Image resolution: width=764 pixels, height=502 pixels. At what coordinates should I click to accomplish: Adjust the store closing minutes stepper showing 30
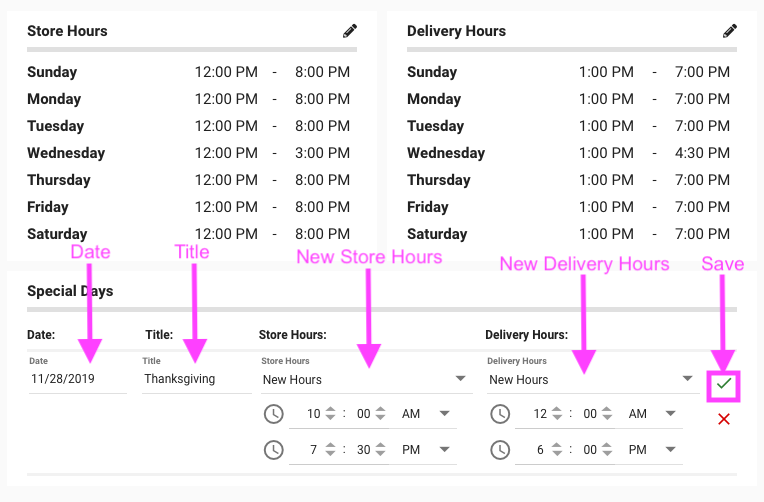pyautogui.click(x=381, y=450)
